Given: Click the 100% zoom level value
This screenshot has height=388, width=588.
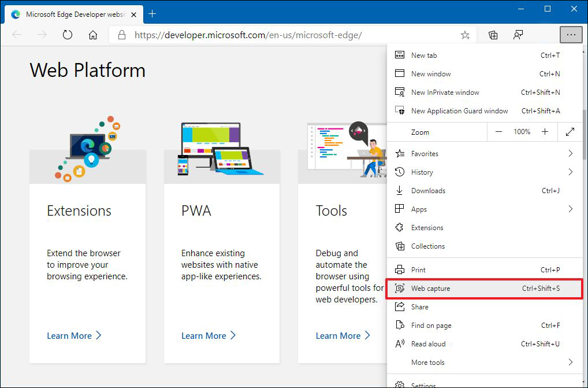Looking at the screenshot, I should pos(522,132).
